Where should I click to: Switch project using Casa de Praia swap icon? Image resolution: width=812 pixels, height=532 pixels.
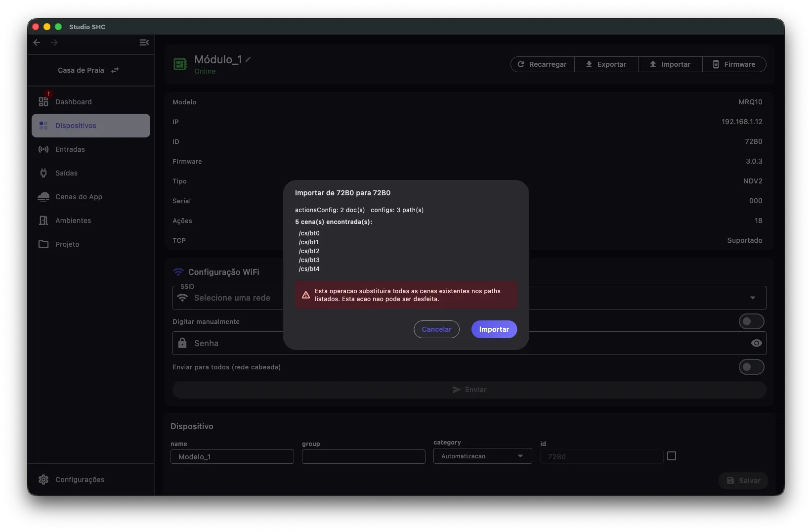115,70
